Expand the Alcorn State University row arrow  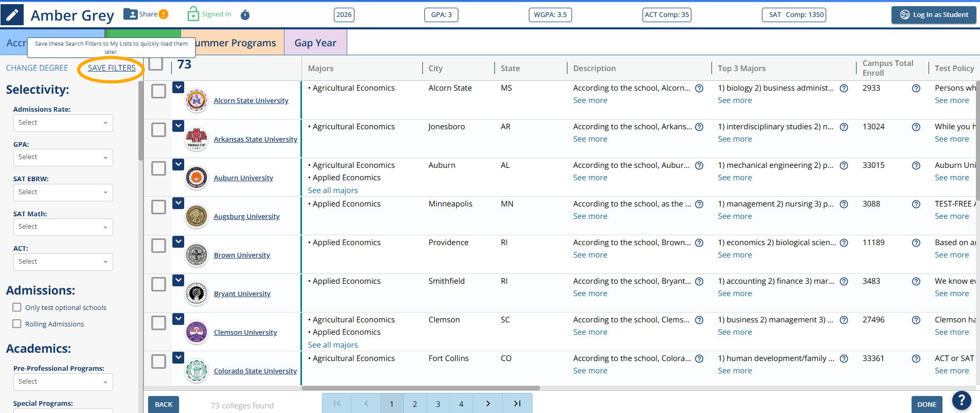[178, 87]
